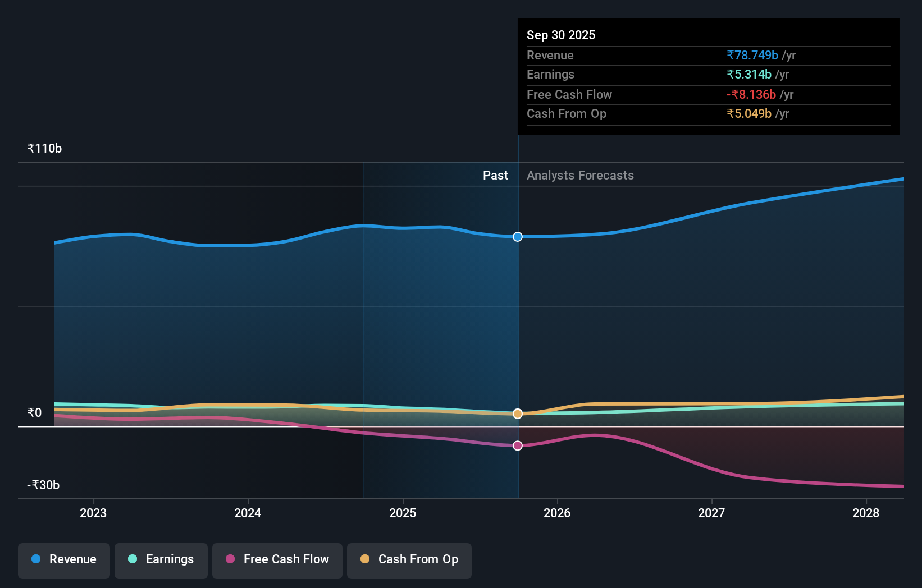
Task: Click the Sep 30 2025 tooltip header
Action: click(561, 35)
